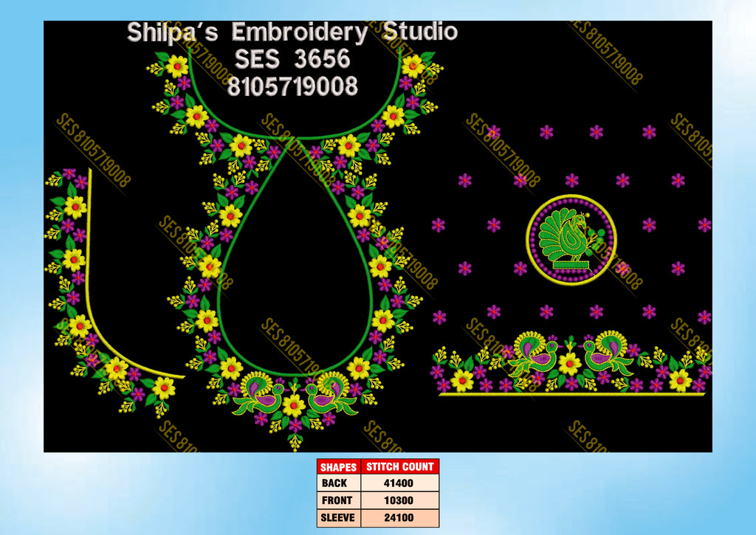This screenshot has width=756, height=535.
Task: Click the "SES 3656" design code text
Action: (292, 59)
